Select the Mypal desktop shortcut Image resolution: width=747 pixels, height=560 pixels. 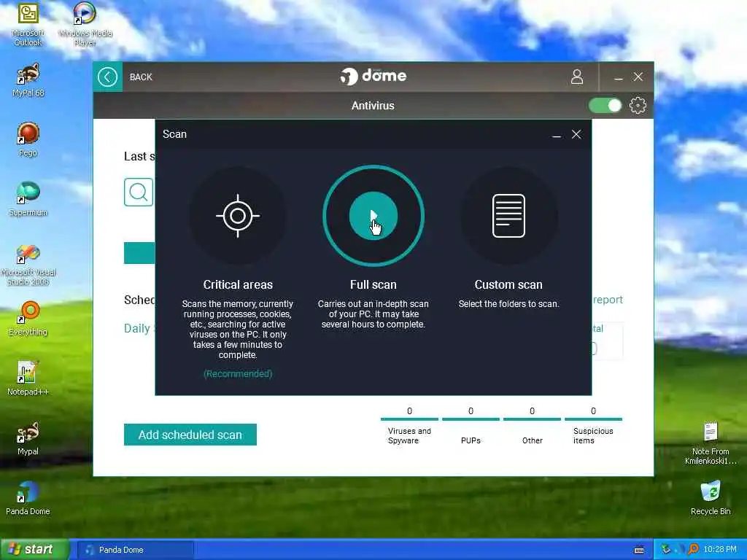(28, 438)
